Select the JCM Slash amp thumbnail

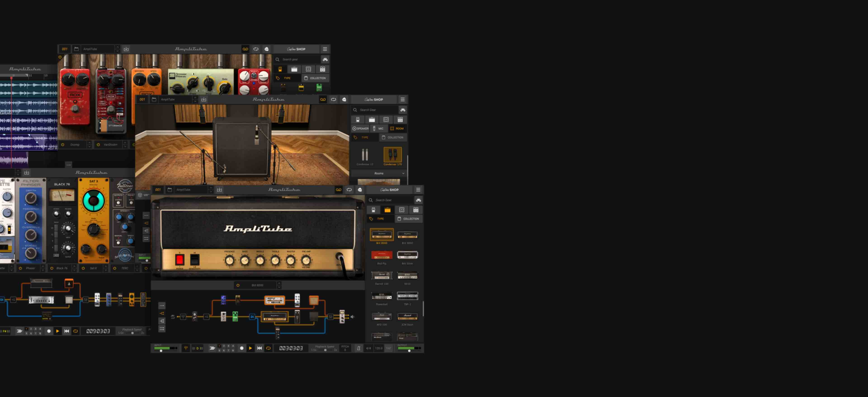(x=407, y=317)
